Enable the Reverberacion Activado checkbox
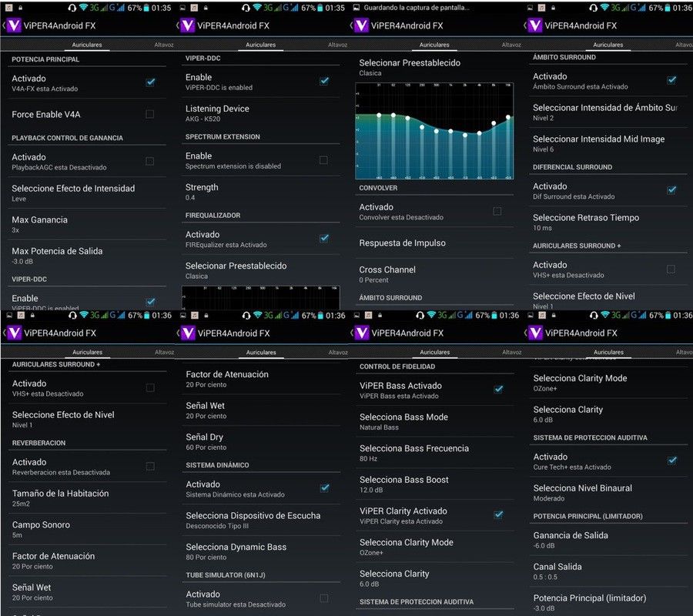The width and height of the screenshot is (693, 616). click(x=150, y=466)
